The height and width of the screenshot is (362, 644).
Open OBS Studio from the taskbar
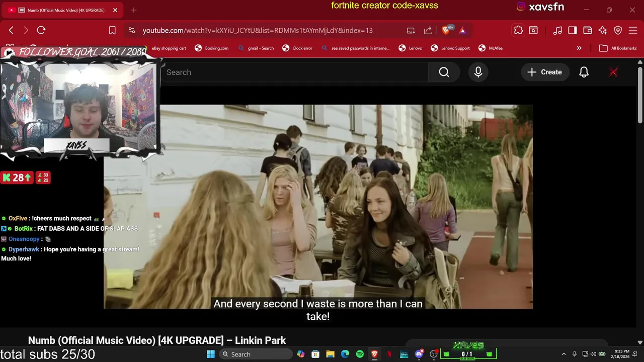click(434, 354)
